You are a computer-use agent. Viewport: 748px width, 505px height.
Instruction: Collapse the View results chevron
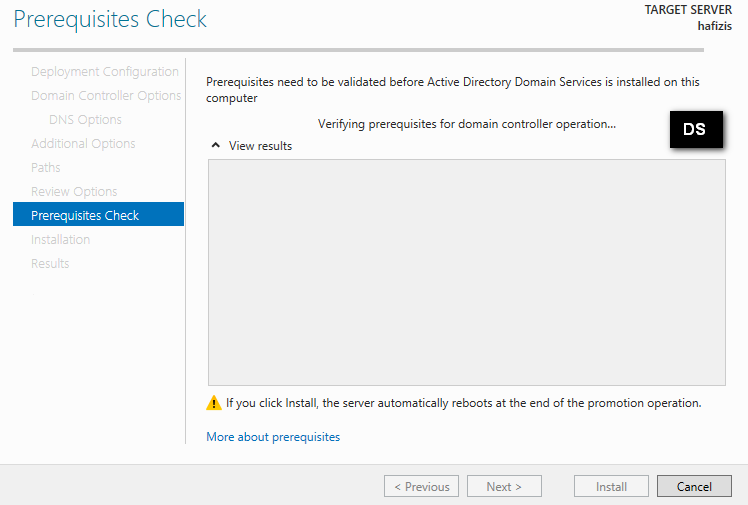coord(215,146)
